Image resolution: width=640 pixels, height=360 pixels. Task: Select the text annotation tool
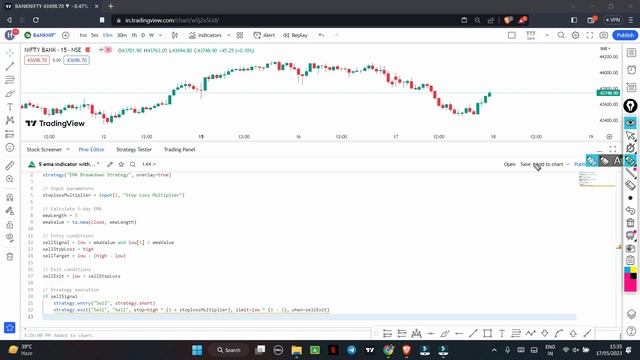[10, 107]
